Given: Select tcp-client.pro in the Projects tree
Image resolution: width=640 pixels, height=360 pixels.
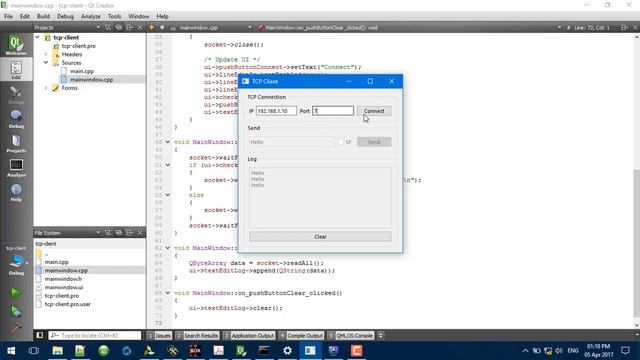Looking at the screenshot, I should pyautogui.click(x=78, y=46).
